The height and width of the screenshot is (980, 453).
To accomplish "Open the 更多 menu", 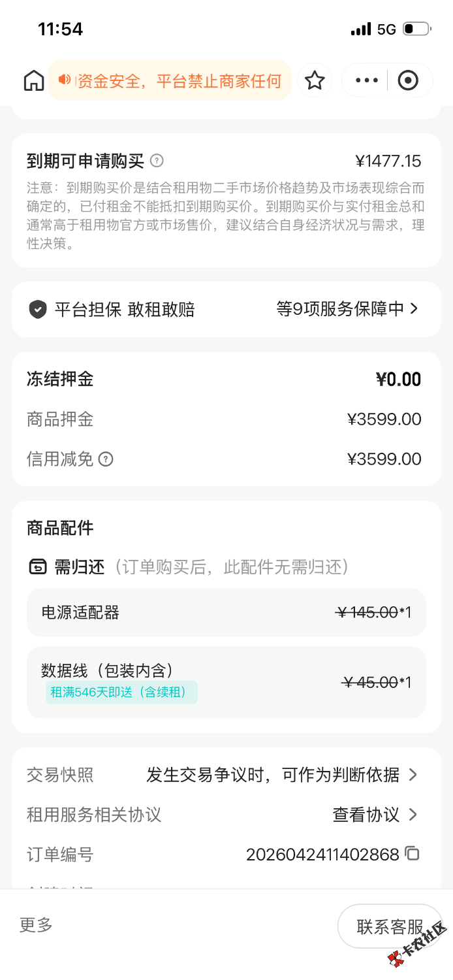I will (36, 924).
